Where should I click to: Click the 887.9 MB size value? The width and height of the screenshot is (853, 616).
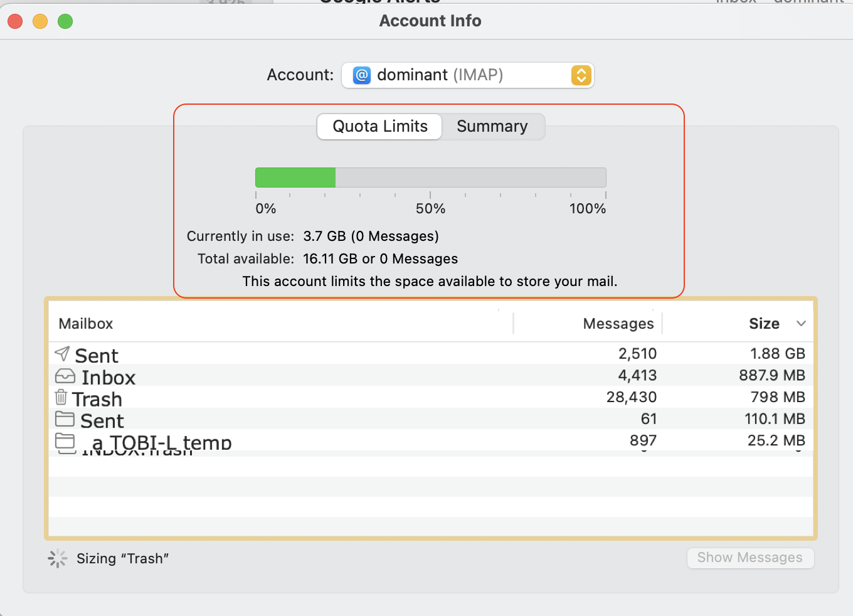tap(772, 375)
